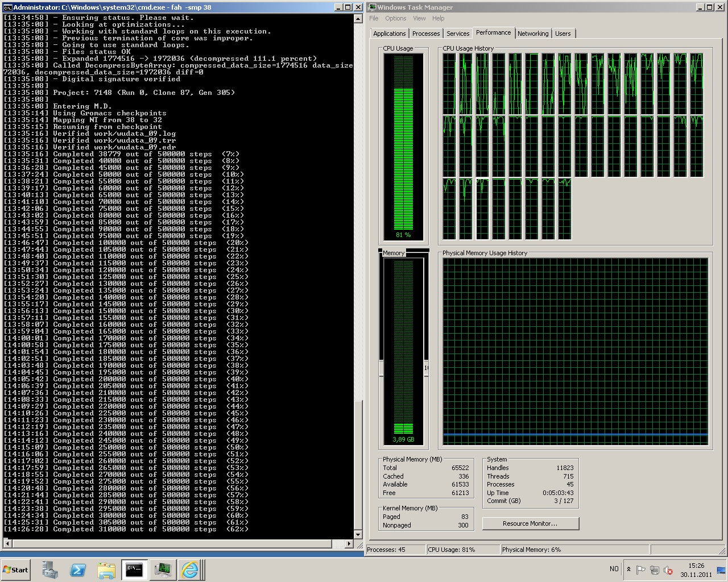Screen dimensions: 728x582
Task: Open the clock showing 15:26
Action: pos(696,569)
